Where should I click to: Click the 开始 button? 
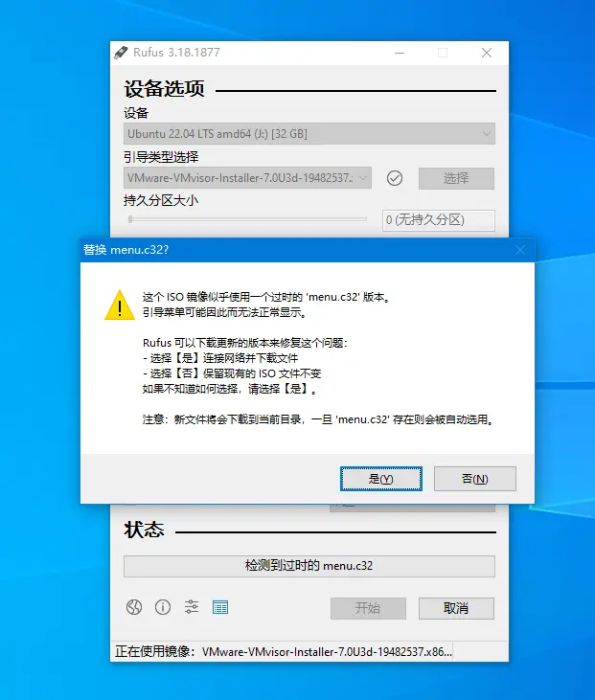pyautogui.click(x=368, y=608)
